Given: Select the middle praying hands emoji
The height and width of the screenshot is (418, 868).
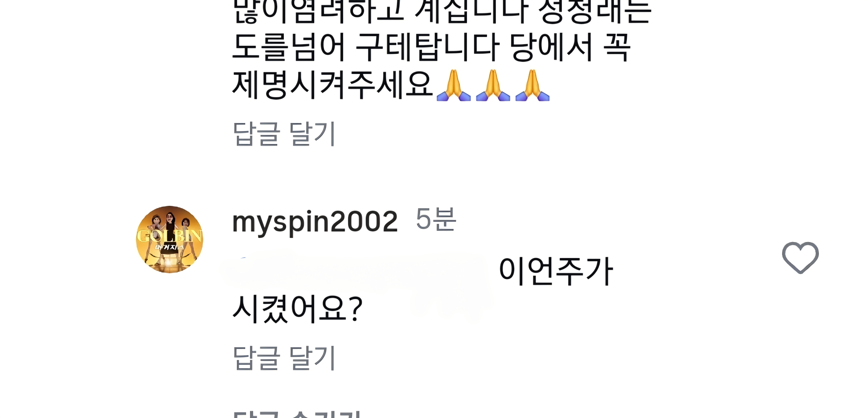Looking at the screenshot, I should point(493,85).
